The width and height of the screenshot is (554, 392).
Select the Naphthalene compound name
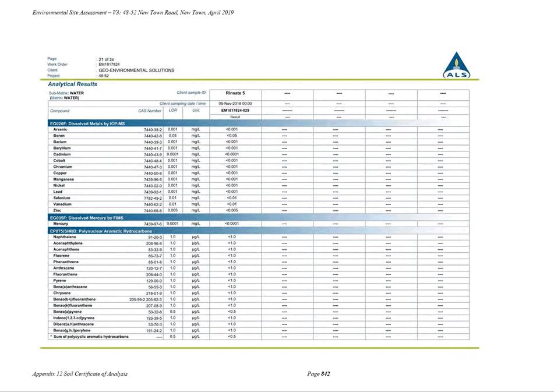[x=64, y=237]
